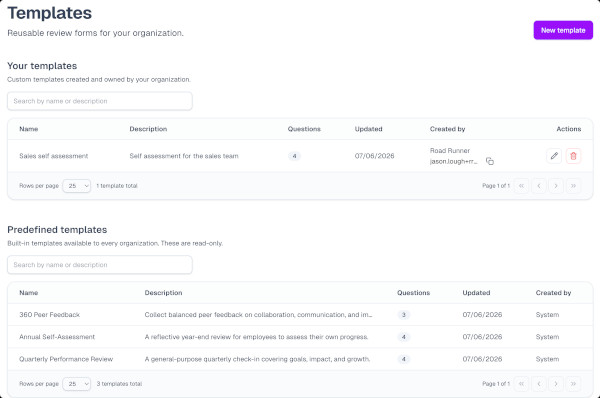Select updated date of Sales self assessment
The height and width of the screenshot is (398, 600).
click(x=374, y=156)
